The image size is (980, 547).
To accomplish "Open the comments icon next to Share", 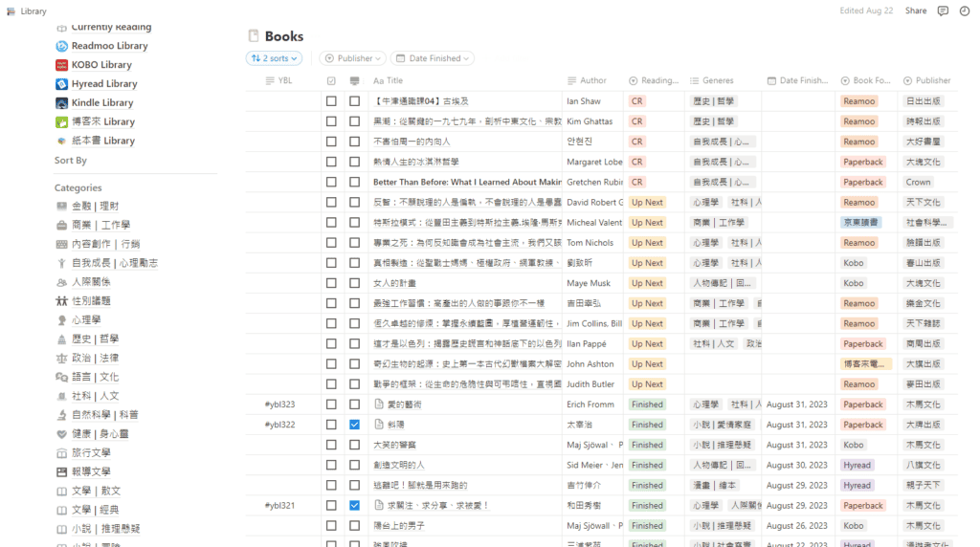I will pos(943,11).
